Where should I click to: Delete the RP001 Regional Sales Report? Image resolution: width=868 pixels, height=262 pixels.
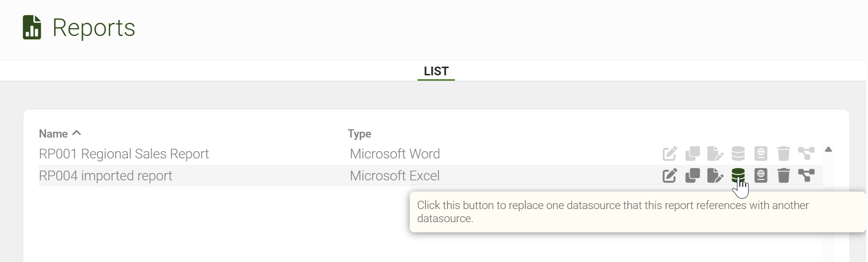click(784, 154)
